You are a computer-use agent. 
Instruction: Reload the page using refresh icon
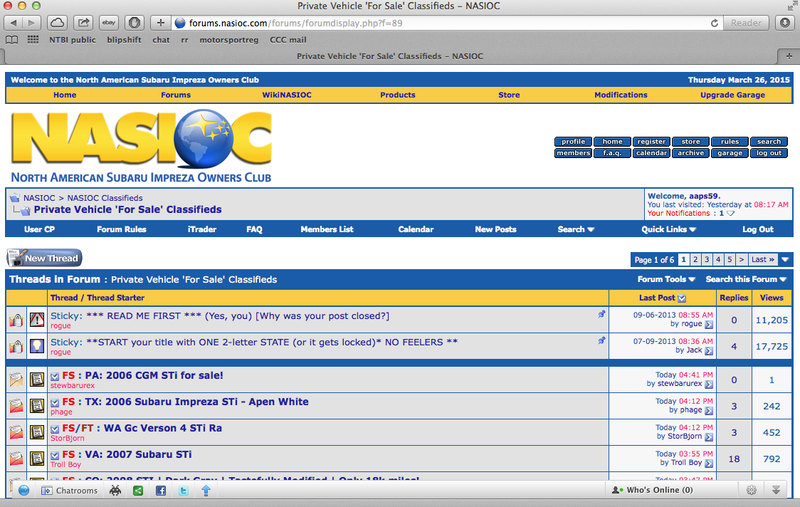pos(714,23)
